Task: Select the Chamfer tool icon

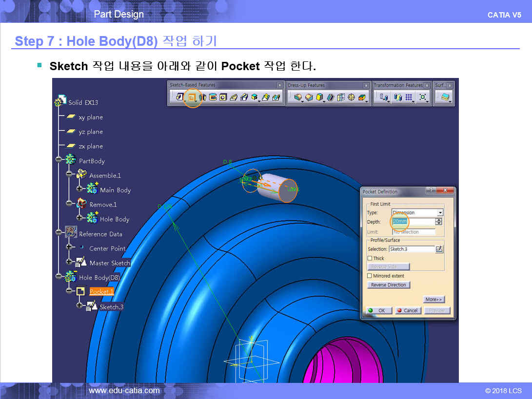Action: coord(309,97)
